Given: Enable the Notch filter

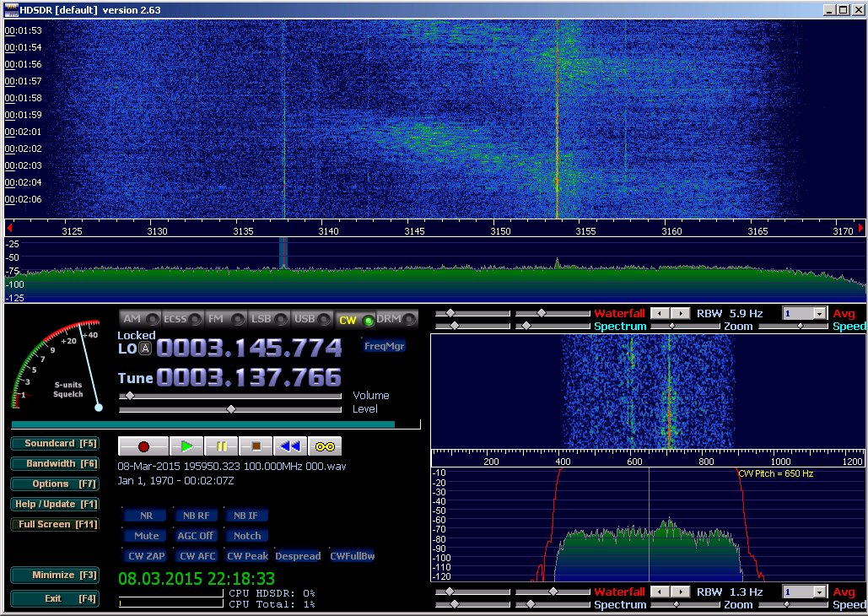Looking at the screenshot, I should coord(247,536).
